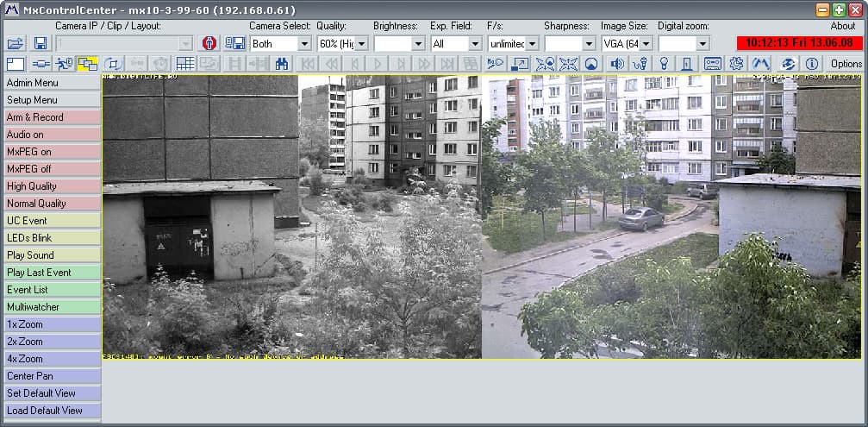Viewport: 868px width, 427px height.
Task: Open the Setup Menu
Action: 52,100
